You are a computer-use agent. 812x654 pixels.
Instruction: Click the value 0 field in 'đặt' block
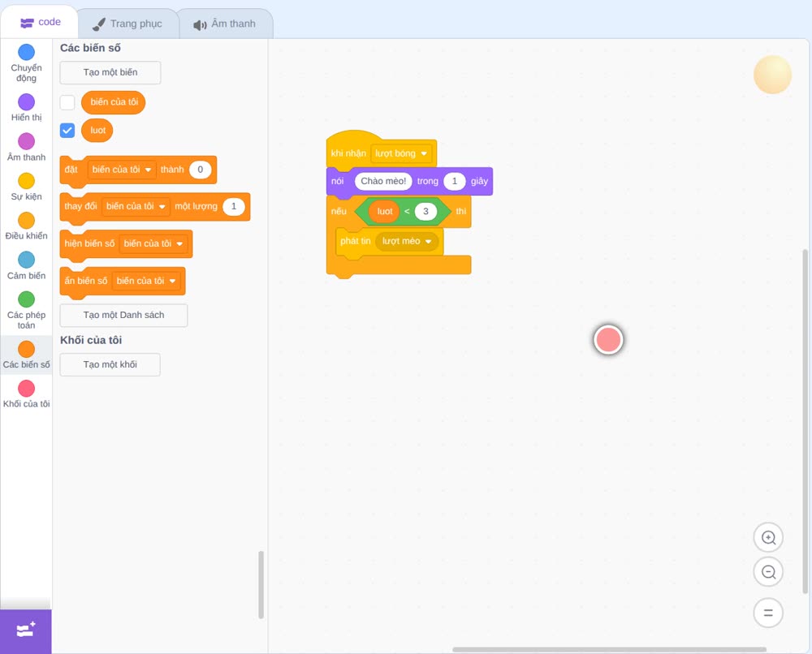tap(200, 170)
